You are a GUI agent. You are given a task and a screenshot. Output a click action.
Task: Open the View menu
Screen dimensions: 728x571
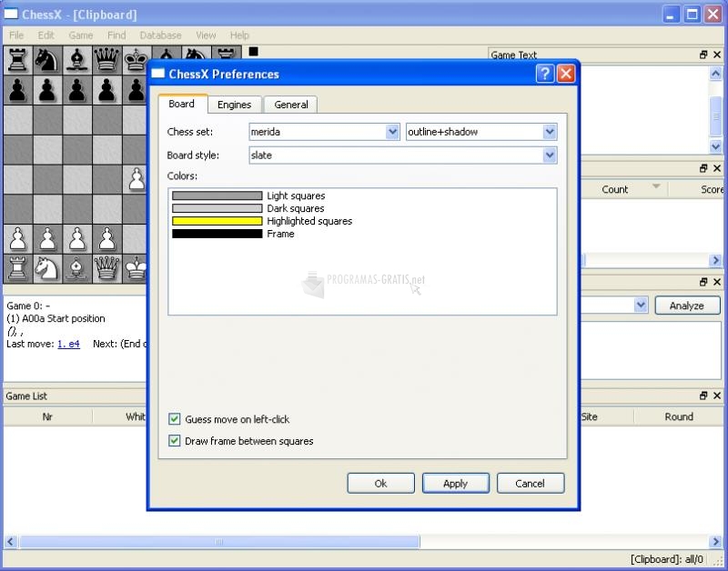[x=206, y=35]
